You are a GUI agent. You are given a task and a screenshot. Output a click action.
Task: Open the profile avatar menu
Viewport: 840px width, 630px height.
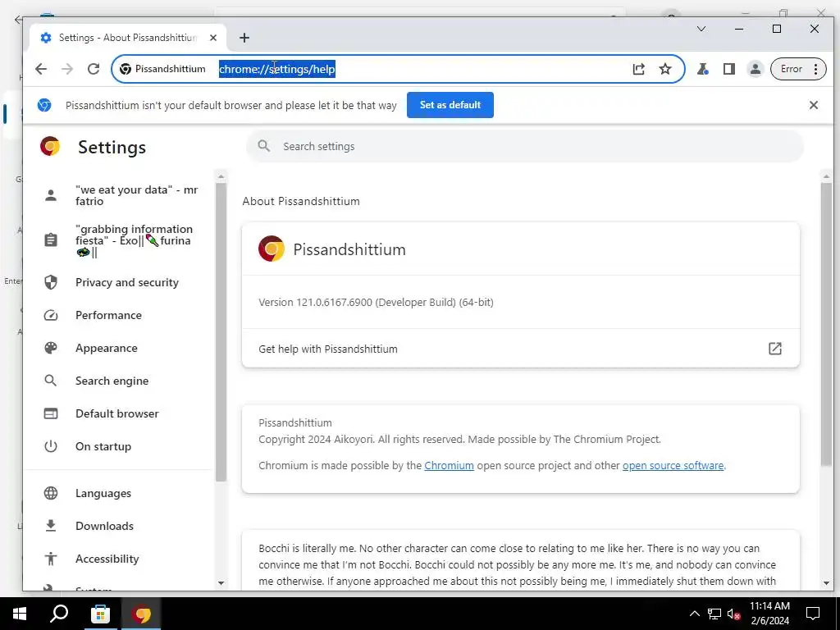pos(755,69)
